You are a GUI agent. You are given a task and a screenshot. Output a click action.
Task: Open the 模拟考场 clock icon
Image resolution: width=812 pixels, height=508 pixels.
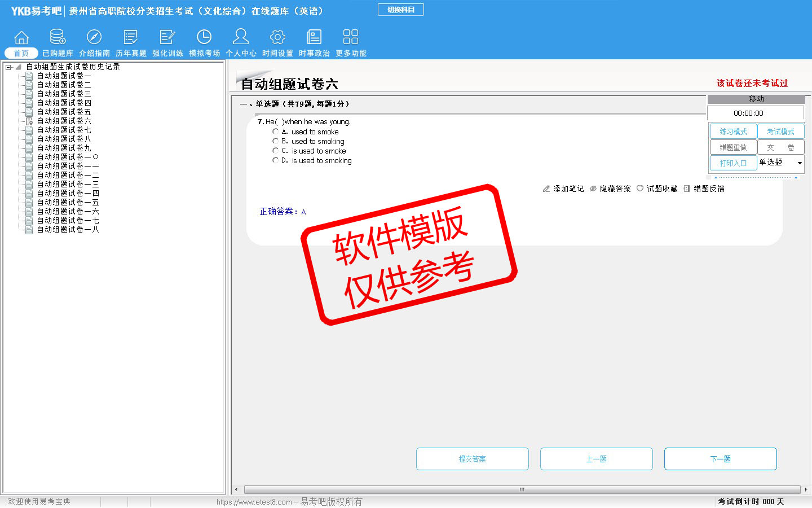pos(204,37)
